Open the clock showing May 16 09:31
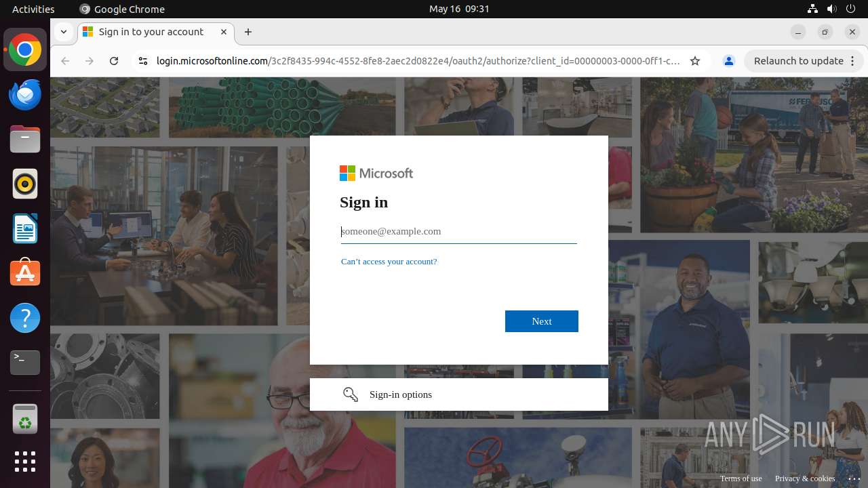868x488 pixels. (x=459, y=9)
